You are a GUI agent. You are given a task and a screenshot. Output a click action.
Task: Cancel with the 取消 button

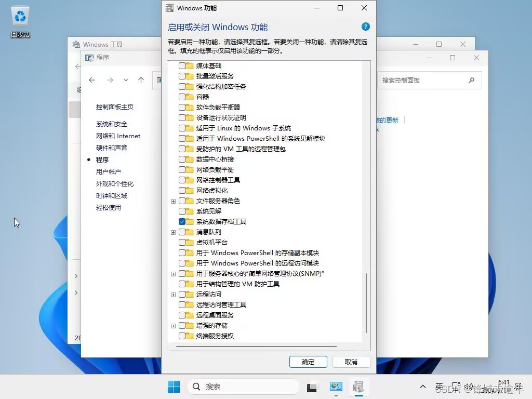pyautogui.click(x=351, y=362)
